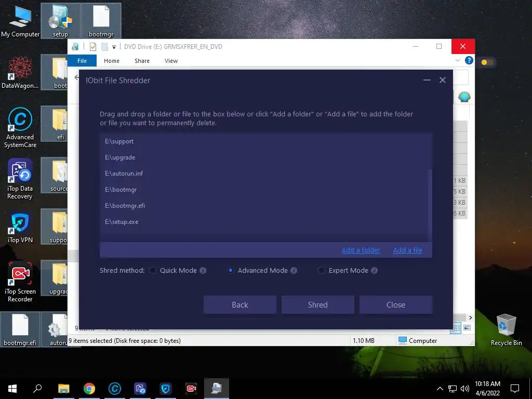Image resolution: width=532 pixels, height=399 pixels.
Task: Select the efi folder on desktop
Action: point(54,124)
